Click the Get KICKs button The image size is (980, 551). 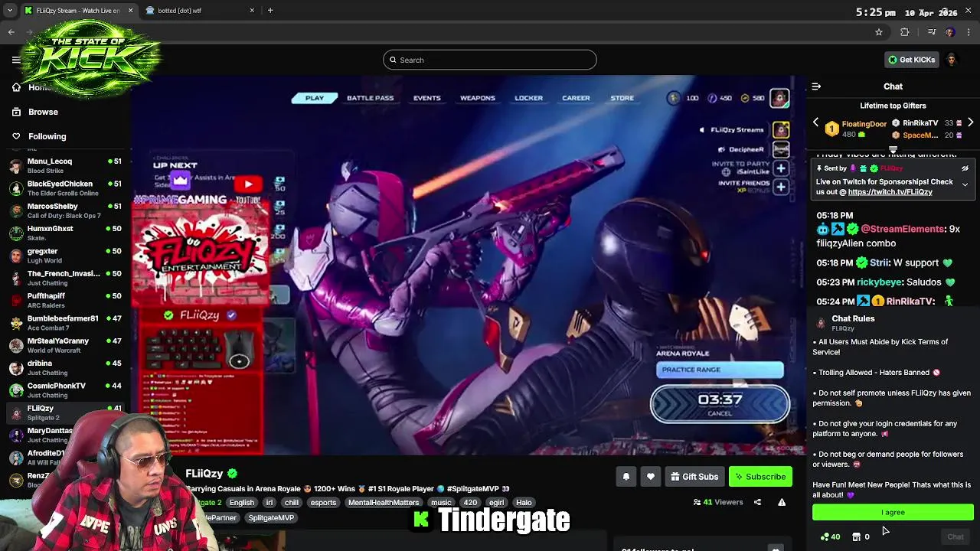(911, 60)
